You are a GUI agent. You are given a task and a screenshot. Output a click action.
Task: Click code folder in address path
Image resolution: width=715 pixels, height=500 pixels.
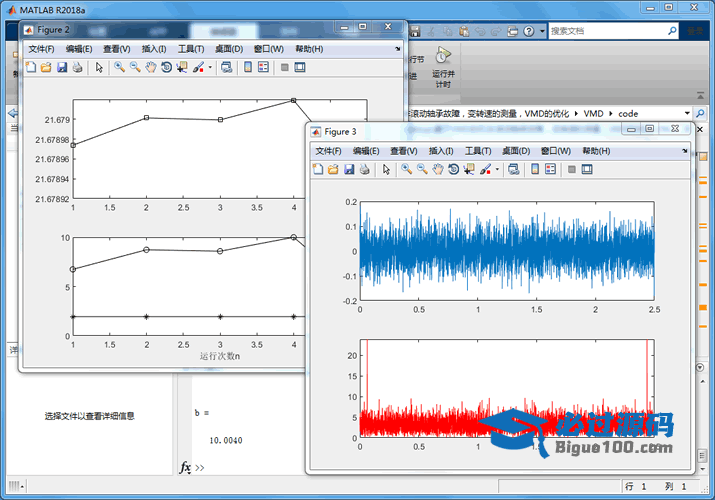(x=628, y=113)
